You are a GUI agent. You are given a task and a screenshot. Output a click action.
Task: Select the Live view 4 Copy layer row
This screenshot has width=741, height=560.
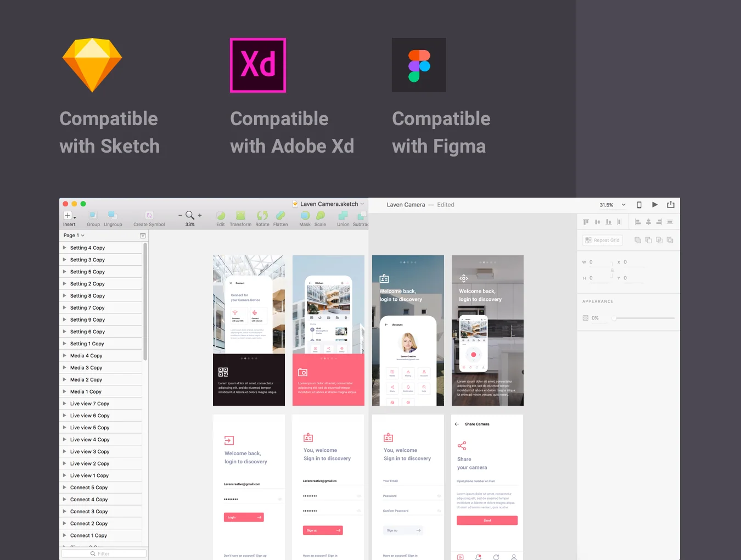pyautogui.click(x=101, y=440)
